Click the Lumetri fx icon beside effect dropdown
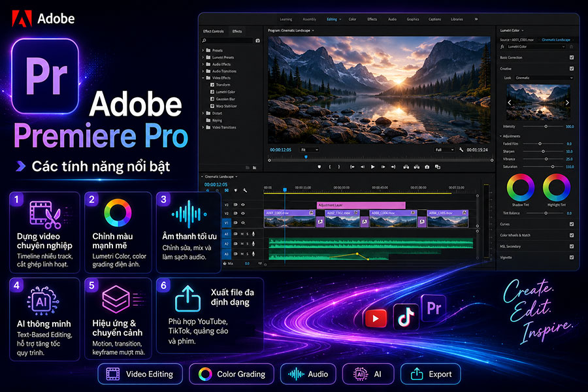588x392 pixels. (502, 47)
